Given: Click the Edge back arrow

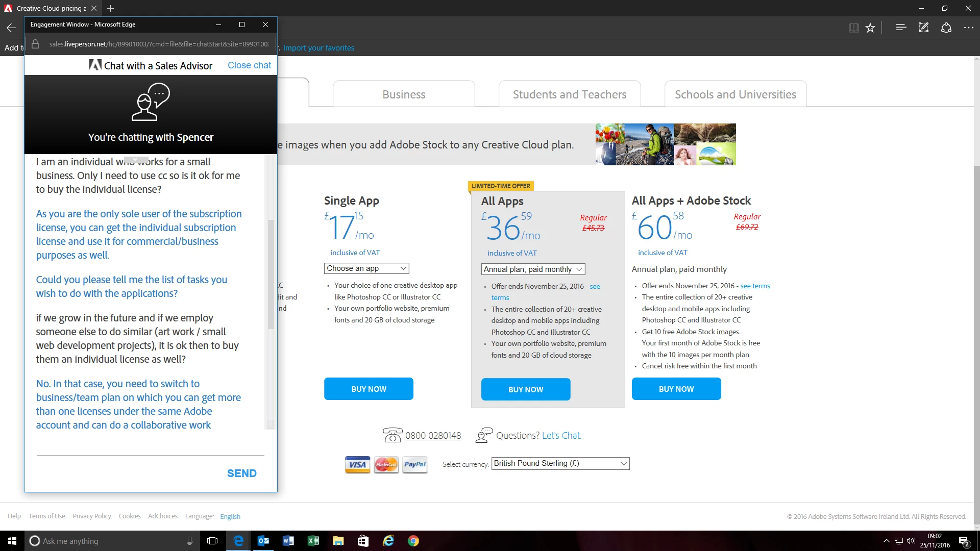Looking at the screenshot, I should point(11,28).
